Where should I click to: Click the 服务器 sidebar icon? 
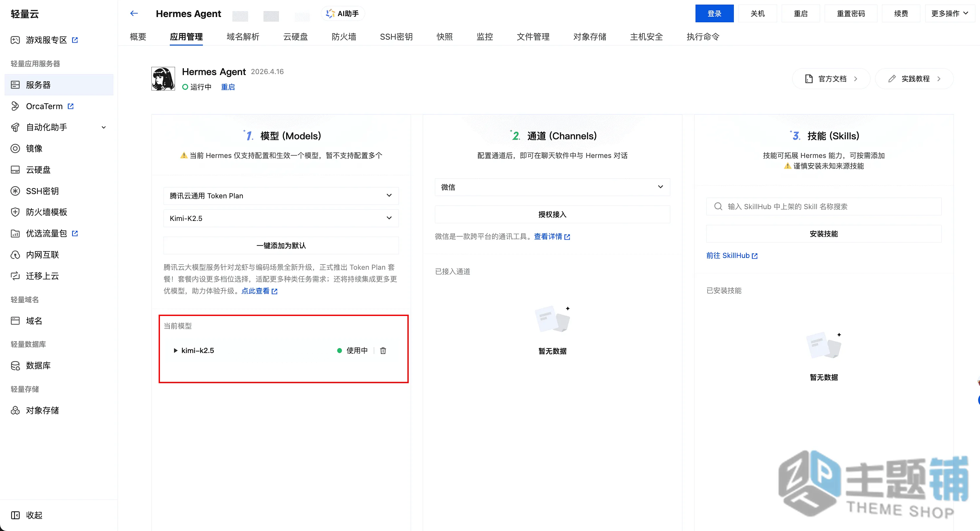click(x=15, y=85)
